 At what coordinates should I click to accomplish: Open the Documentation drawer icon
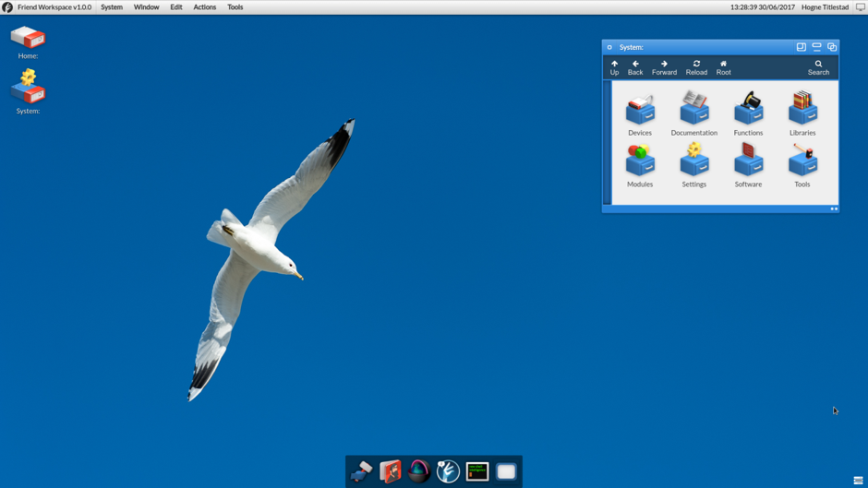pos(693,111)
